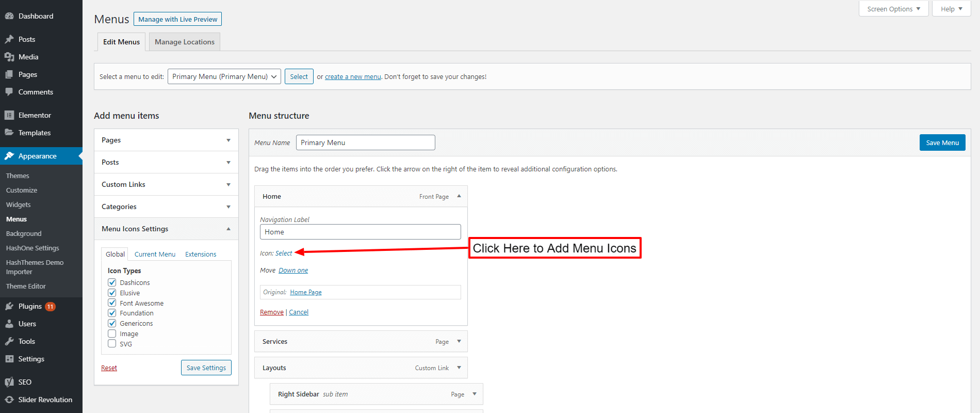Click the Save Menu button

[x=942, y=142]
